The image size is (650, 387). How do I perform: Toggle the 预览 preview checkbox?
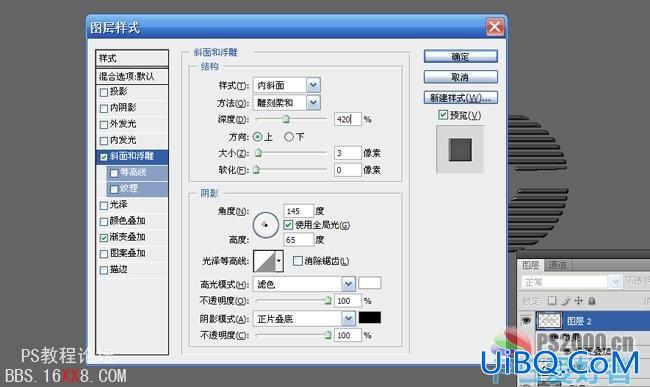[443, 114]
